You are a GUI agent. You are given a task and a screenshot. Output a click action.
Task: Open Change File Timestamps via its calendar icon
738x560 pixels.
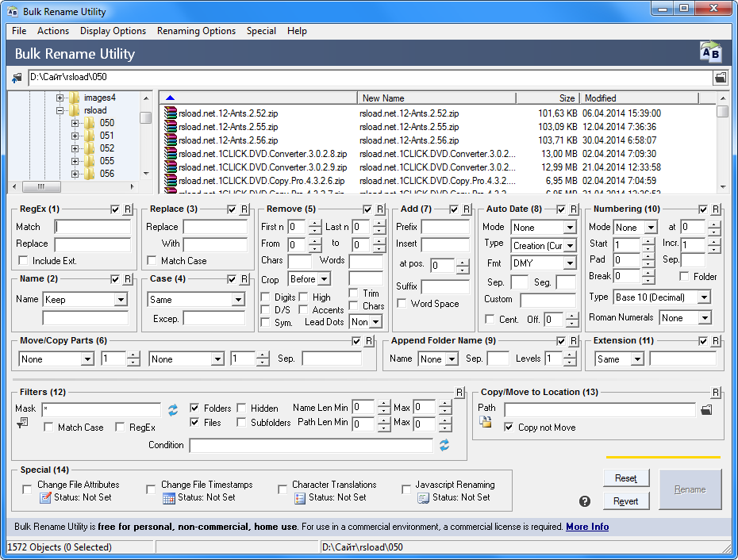click(171, 498)
